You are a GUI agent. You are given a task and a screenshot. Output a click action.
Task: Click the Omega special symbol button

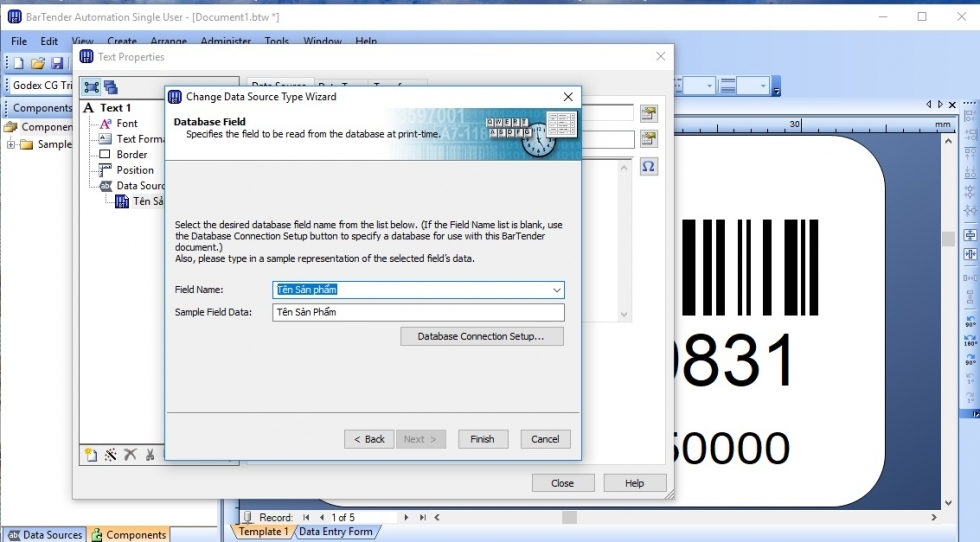[649, 166]
